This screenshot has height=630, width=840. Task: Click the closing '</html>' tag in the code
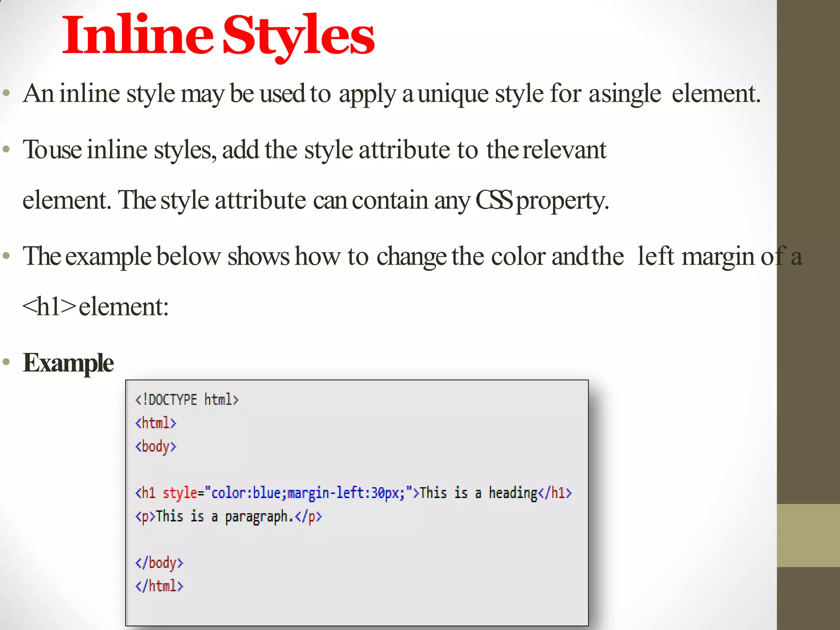159,586
